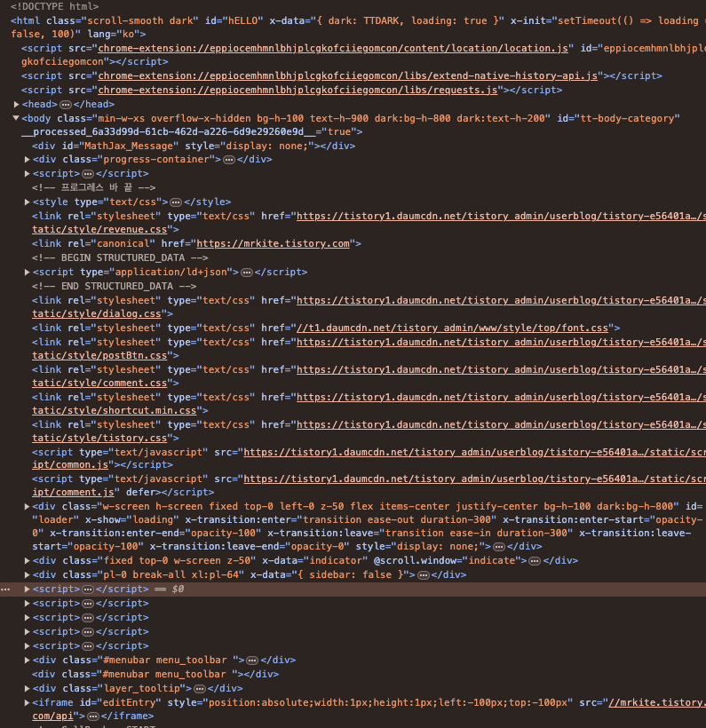Open the top/font.css stylesheet link
This screenshot has height=728, width=706.
(x=452, y=328)
